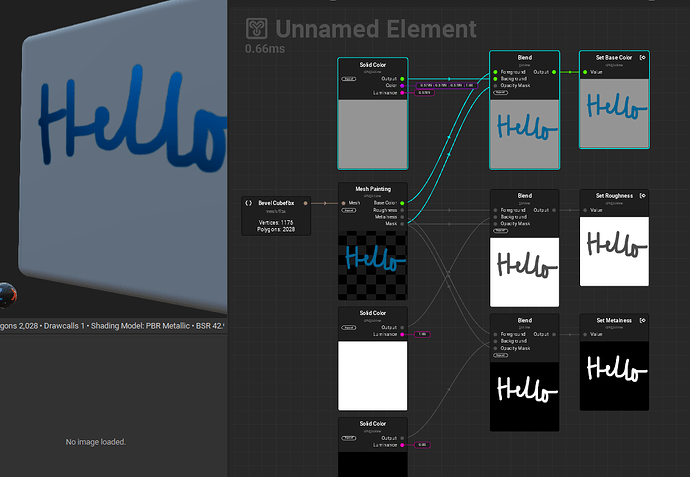Click the white Hello preview on Set Metalness node
The height and width of the screenshot is (477, 690).
tap(615, 371)
